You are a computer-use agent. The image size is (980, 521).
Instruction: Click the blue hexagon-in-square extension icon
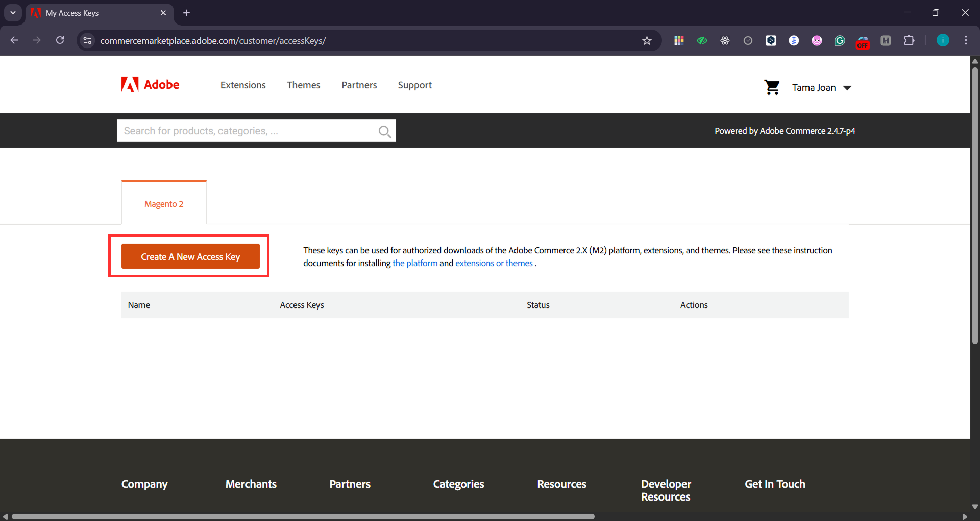[x=771, y=41]
